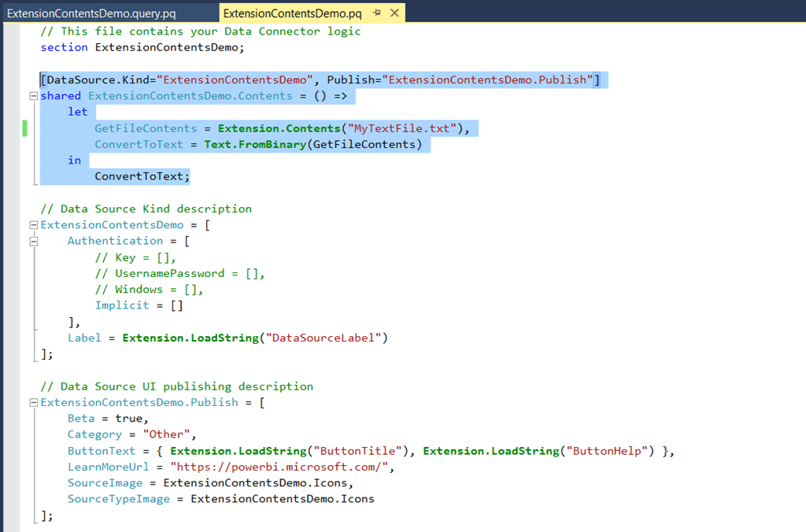This screenshot has width=806, height=532.
Task: Click the "ButtonTitle" string
Action: coord(357,451)
